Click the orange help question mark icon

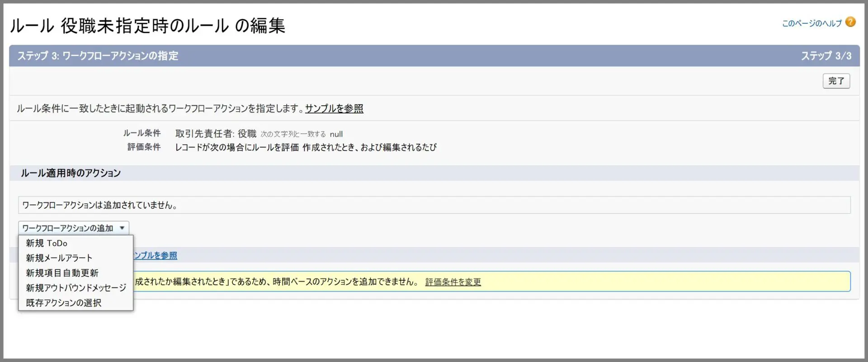(850, 22)
